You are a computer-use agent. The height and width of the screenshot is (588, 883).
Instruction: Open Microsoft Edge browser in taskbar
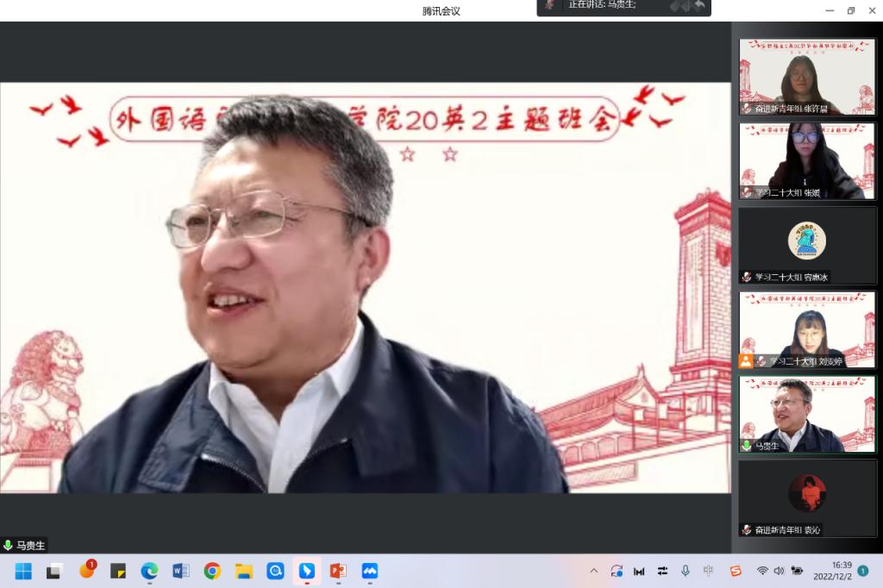click(x=149, y=571)
